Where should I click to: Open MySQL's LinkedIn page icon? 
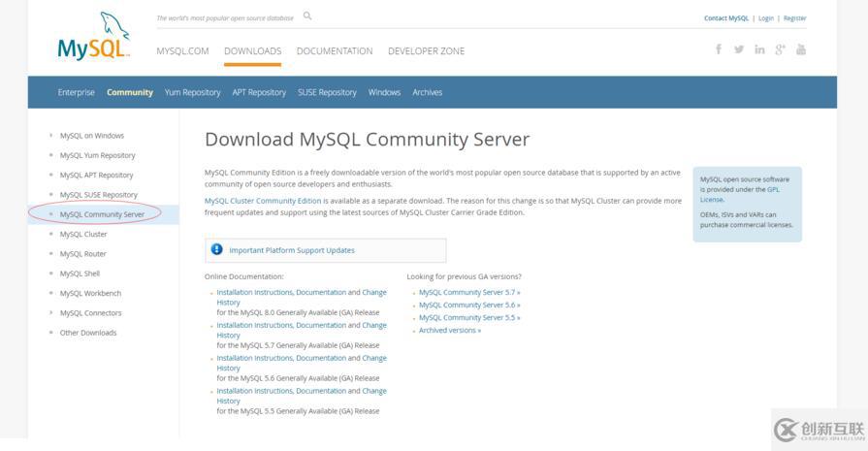tap(759, 49)
